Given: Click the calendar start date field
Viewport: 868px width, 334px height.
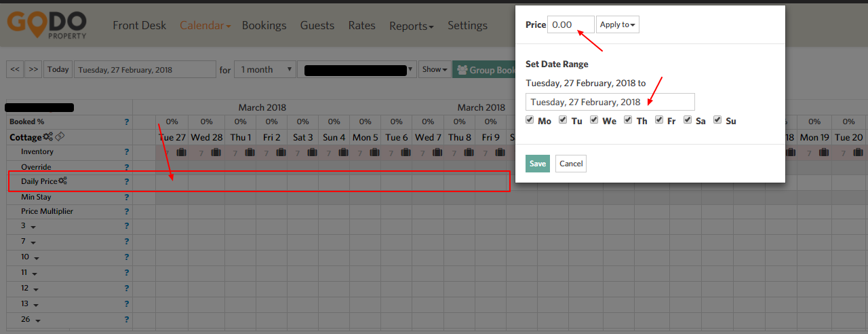Looking at the screenshot, I should coord(144,69).
